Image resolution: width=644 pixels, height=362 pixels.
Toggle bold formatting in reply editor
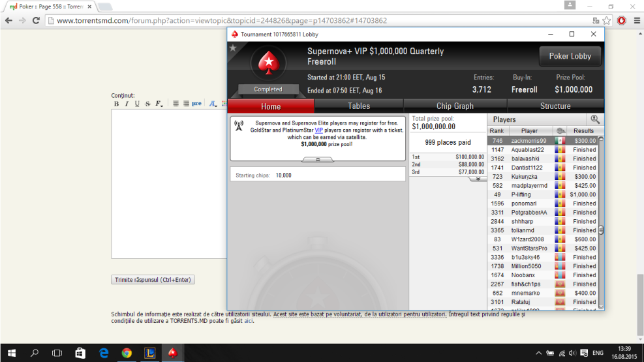point(117,104)
